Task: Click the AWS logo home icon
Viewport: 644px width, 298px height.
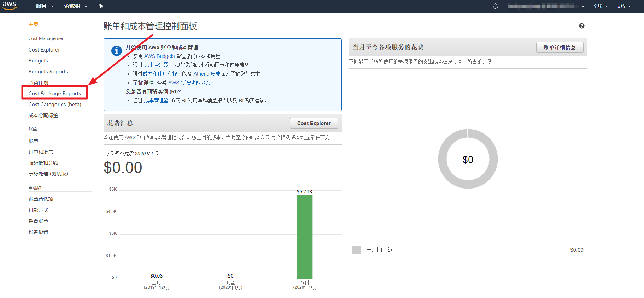Action: tap(9, 6)
